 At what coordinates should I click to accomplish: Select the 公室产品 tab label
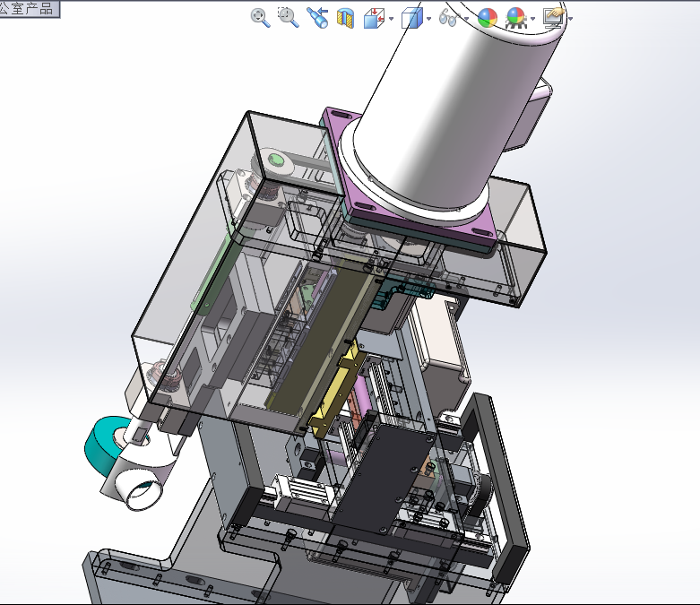27,8
